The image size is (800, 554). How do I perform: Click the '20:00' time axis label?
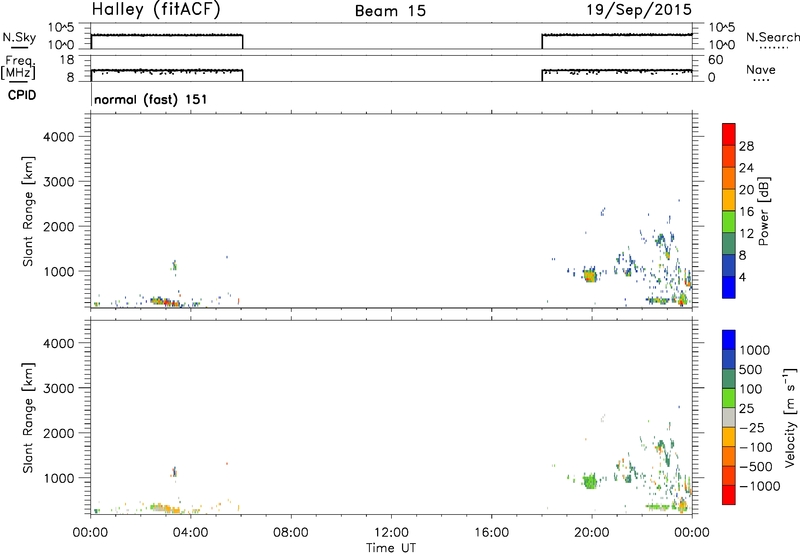[x=592, y=533]
